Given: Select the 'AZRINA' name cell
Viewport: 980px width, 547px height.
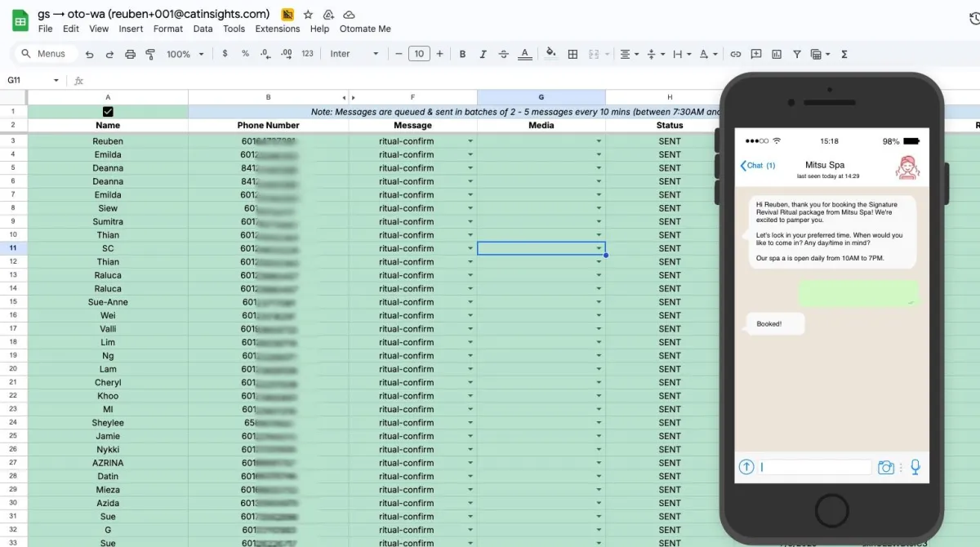Looking at the screenshot, I should (x=108, y=463).
